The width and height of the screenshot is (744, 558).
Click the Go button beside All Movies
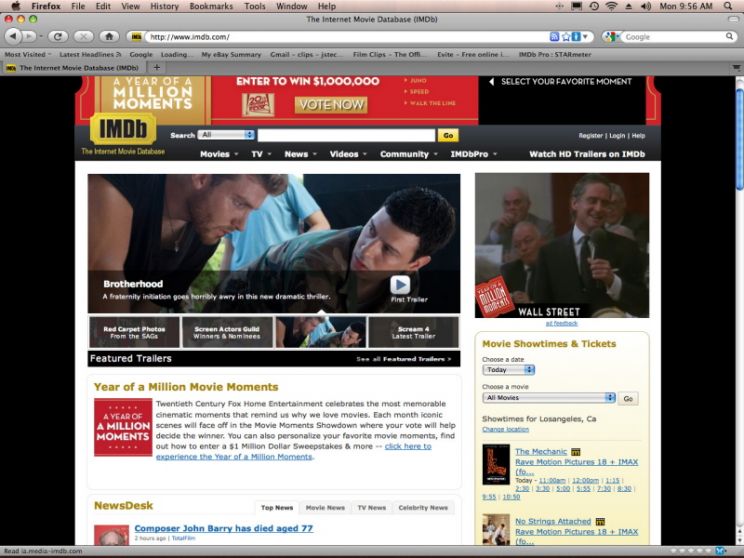tap(628, 399)
